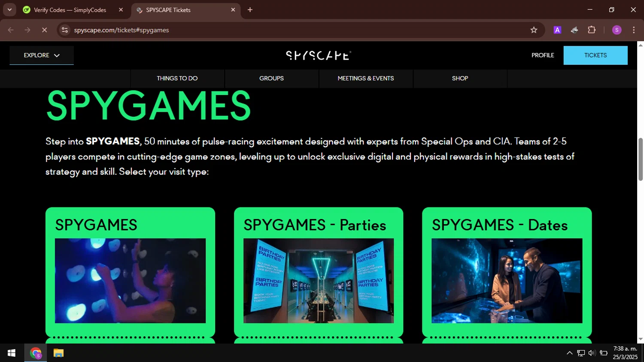Viewport: 644px width, 362px height.
Task: Click the scrollbar down arrow
Action: (641, 339)
